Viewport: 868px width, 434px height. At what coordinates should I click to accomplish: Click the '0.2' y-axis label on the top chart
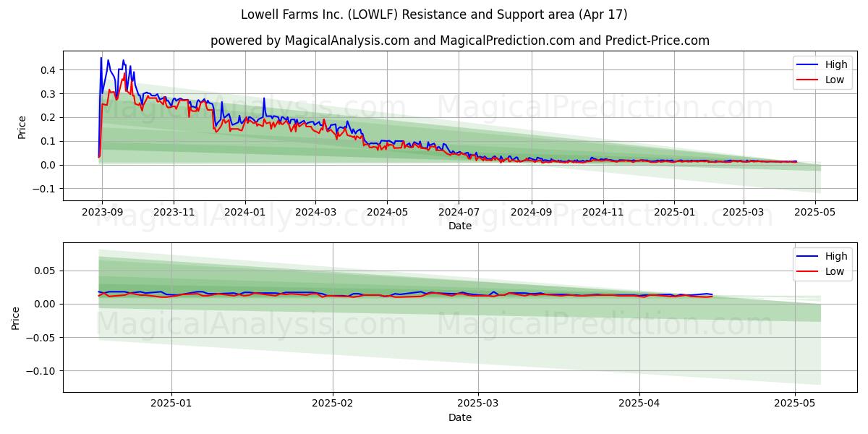(48, 117)
